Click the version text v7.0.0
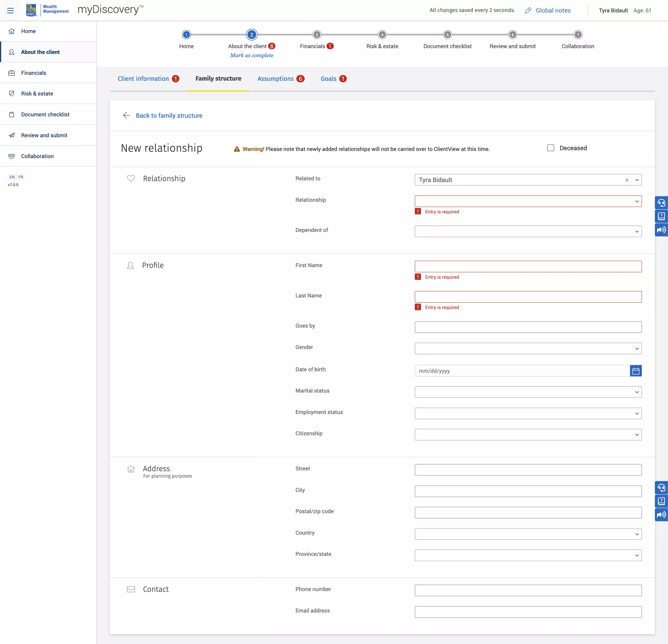 [x=13, y=185]
